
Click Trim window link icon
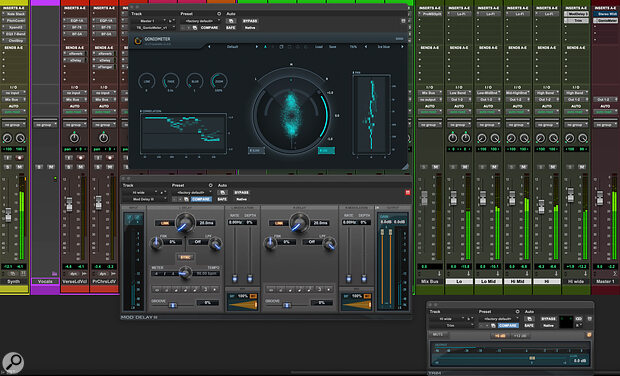coord(579,319)
